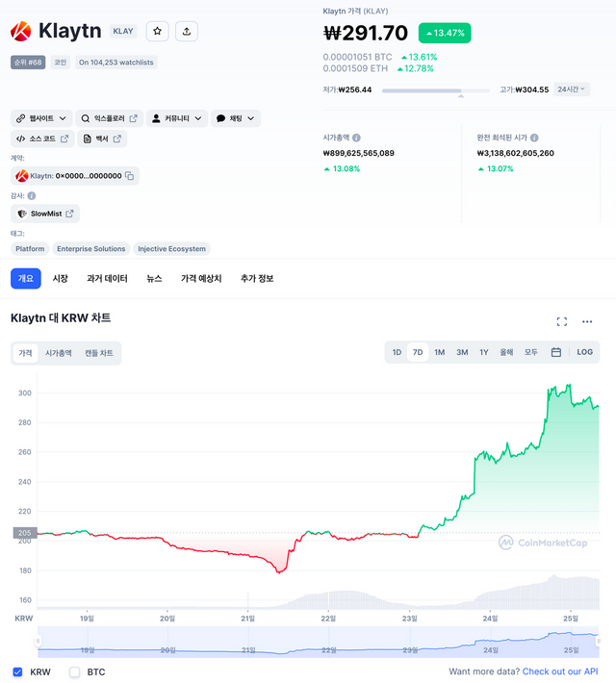The width and height of the screenshot is (616, 683).
Task: Click the Injective Ecosystem tag
Action: (171, 249)
